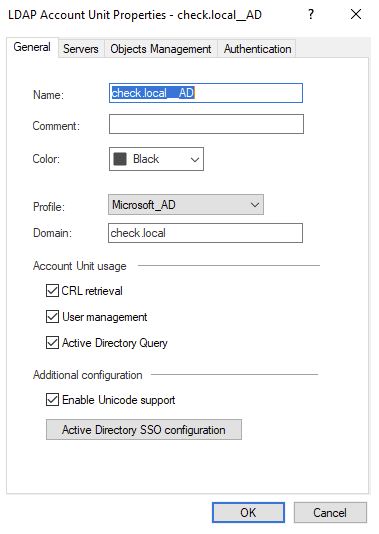Click the black color swatch square

click(120, 159)
